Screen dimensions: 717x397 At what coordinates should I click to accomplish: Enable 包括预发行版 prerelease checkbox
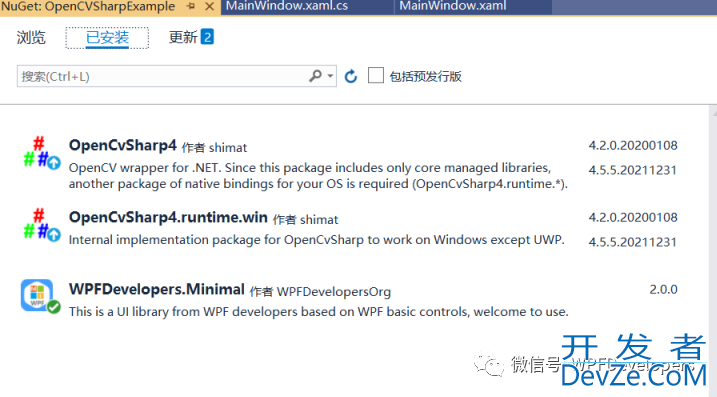pyautogui.click(x=376, y=75)
